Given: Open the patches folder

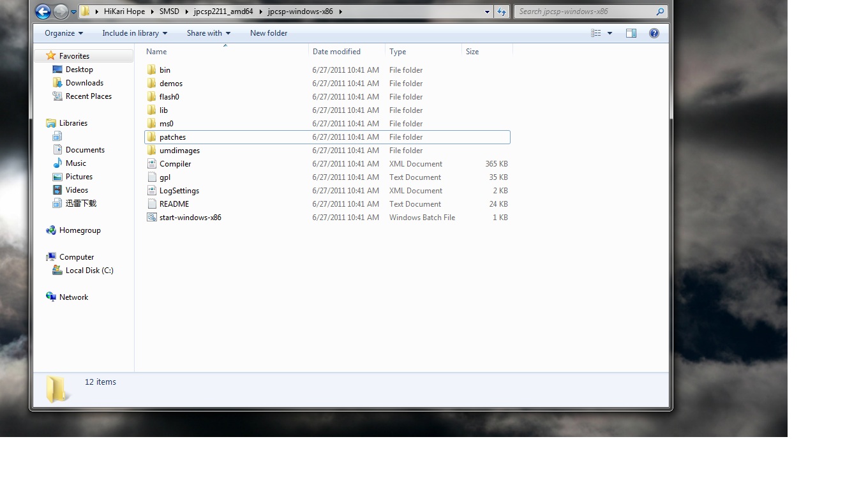Looking at the screenshot, I should point(172,137).
